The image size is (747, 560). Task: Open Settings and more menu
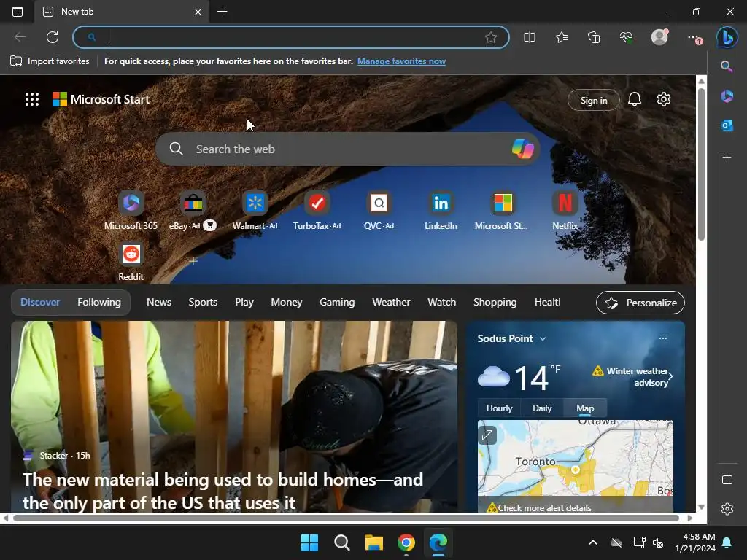693,37
